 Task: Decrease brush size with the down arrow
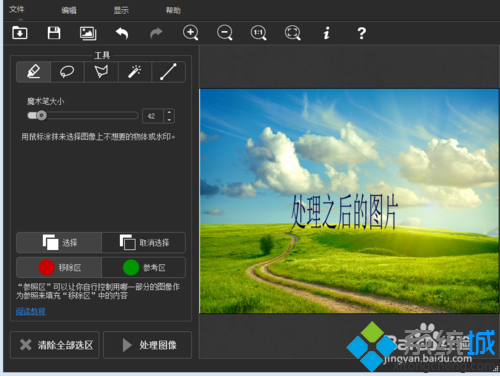[169, 120]
